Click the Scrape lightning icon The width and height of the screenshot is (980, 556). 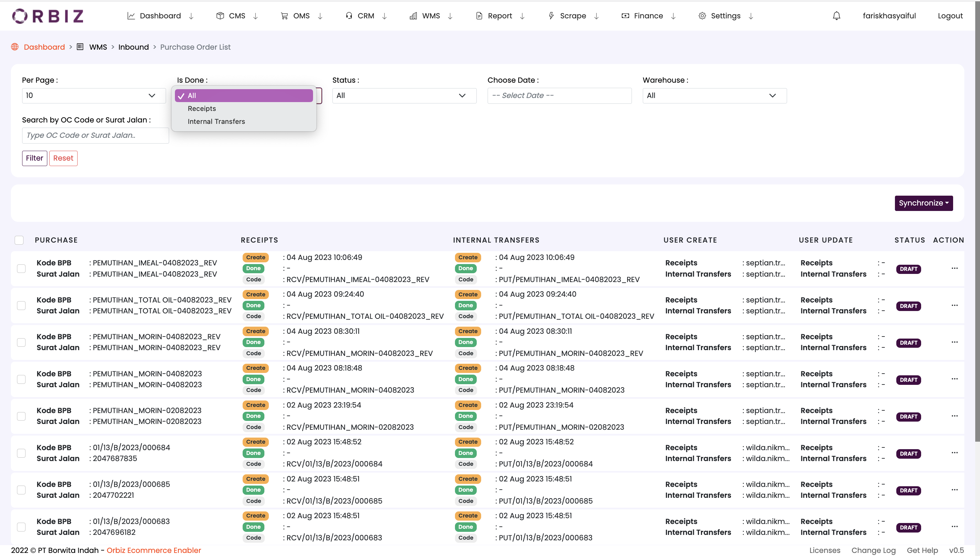pyautogui.click(x=551, y=16)
